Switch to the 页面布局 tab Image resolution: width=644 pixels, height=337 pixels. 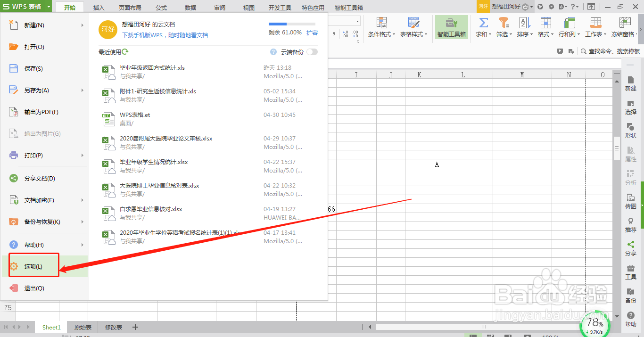130,8
